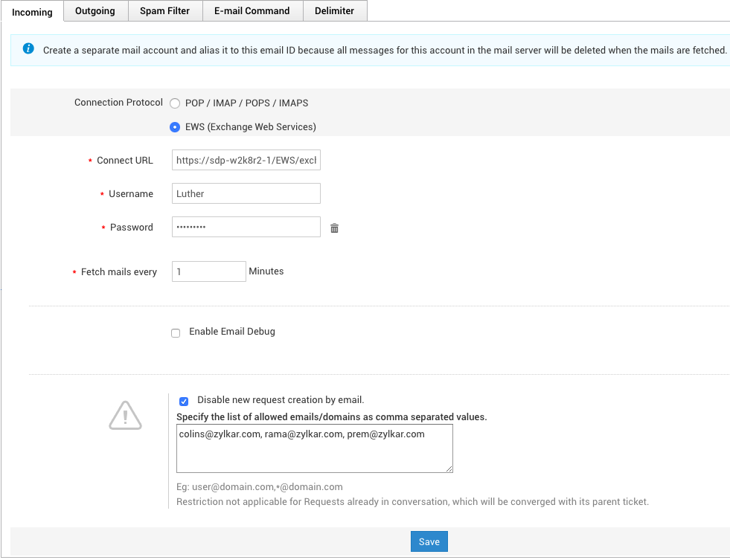The width and height of the screenshot is (730, 560).
Task: Uncheck Disable new request creation by email
Action: (184, 401)
